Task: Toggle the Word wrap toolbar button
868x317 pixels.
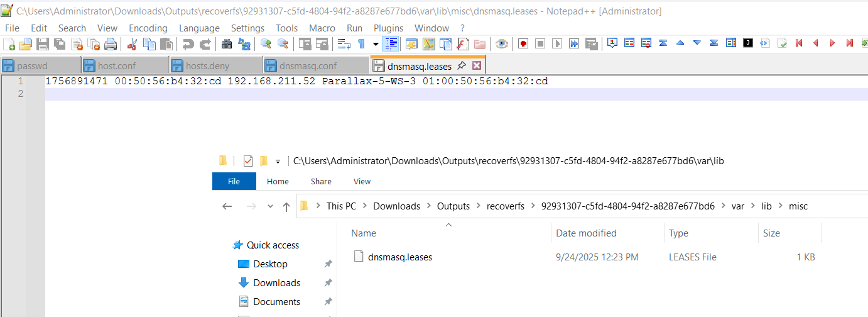Action: point(344,43)
